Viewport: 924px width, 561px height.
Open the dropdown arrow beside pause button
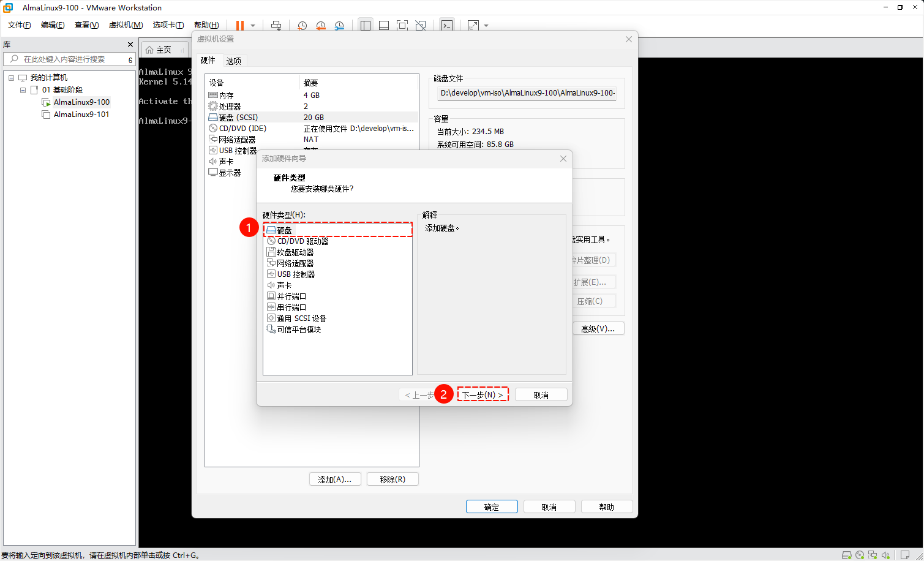pos(253,26)
